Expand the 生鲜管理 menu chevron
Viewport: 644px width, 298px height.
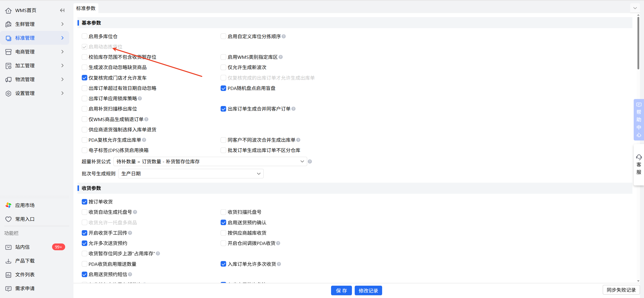[62, 24]
